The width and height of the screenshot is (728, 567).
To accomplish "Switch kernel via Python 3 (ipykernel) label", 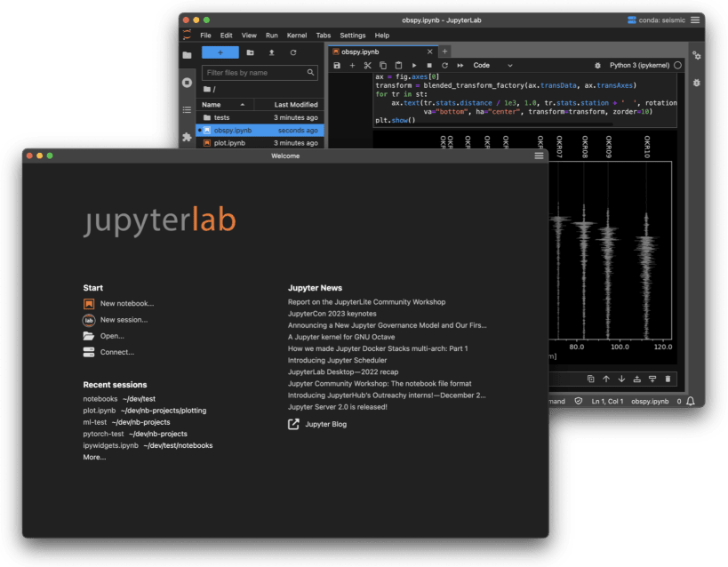I will tap(639, 66).
